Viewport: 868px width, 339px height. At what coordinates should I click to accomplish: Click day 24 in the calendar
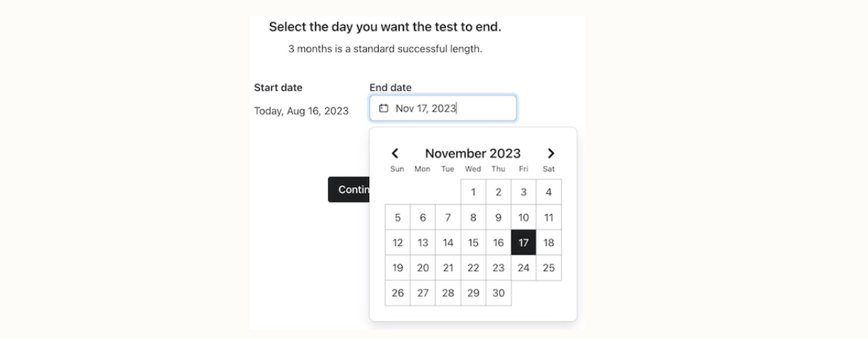pyautogui.click(x=523, y=268)
